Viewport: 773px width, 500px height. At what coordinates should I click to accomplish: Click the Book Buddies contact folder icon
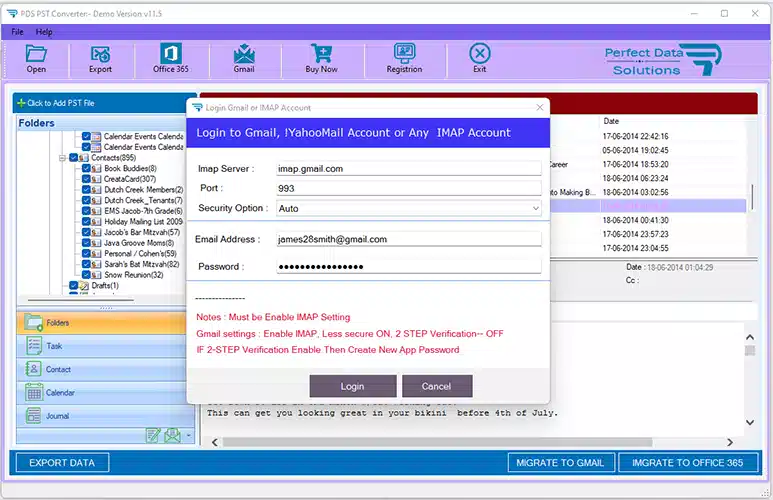pos(96,169)
